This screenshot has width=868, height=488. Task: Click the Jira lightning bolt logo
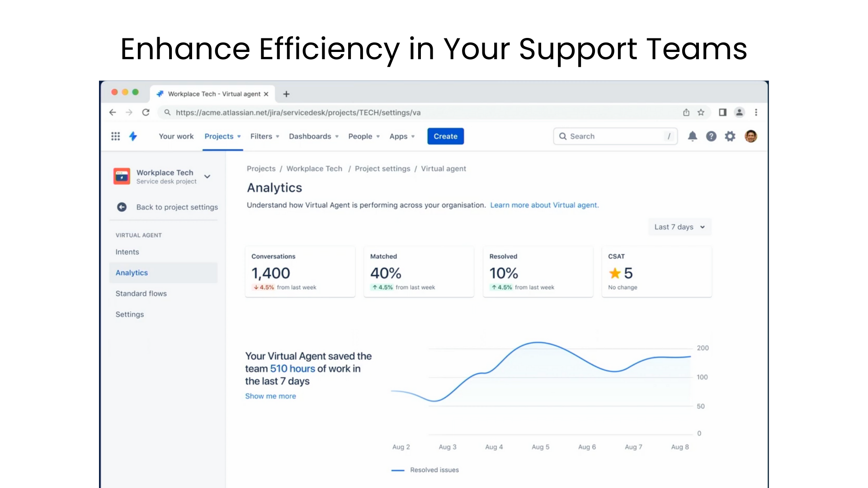pyautogui.click(x=133, y=136)
